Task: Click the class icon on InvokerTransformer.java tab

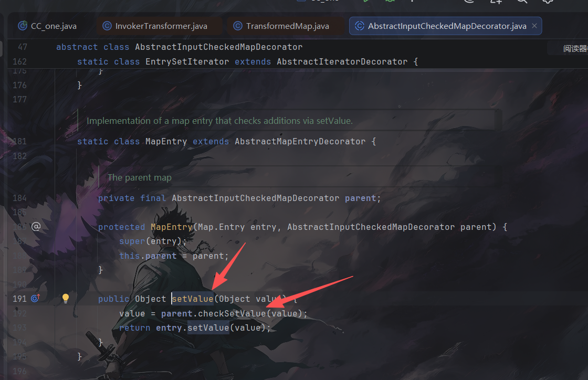Action: [107, 26]
